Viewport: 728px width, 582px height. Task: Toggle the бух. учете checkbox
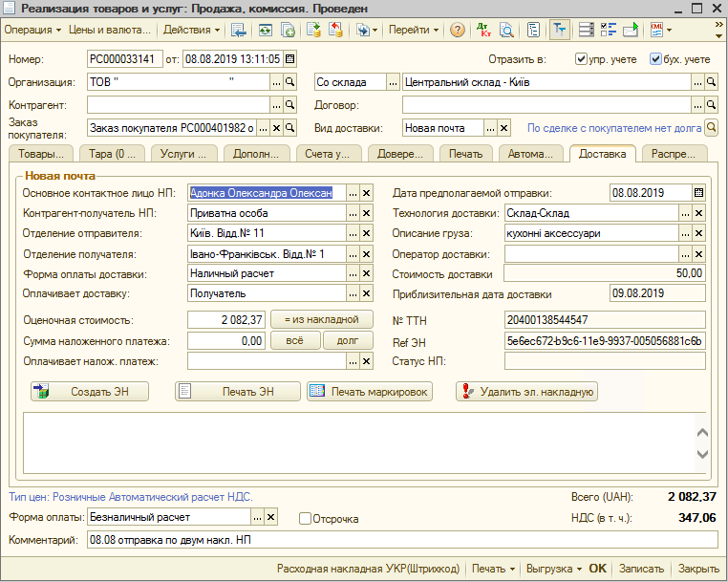(655, 59)
